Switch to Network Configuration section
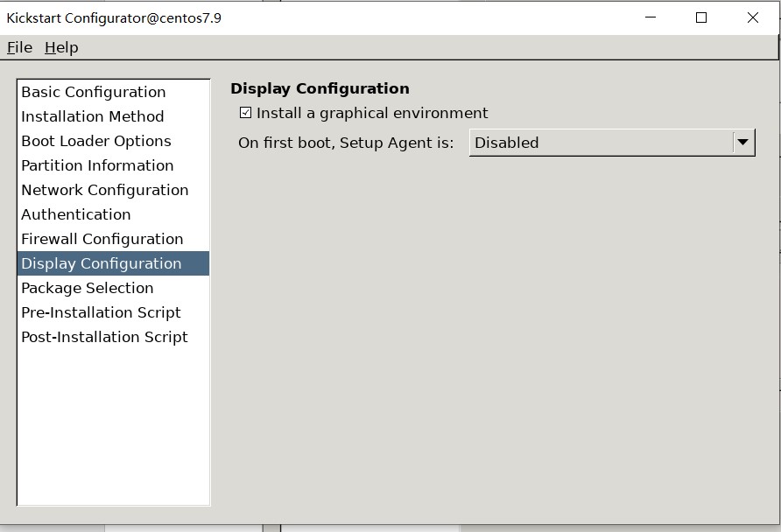Screen dimensions: 781x532 pyautogui.click(x=104, y=190)
